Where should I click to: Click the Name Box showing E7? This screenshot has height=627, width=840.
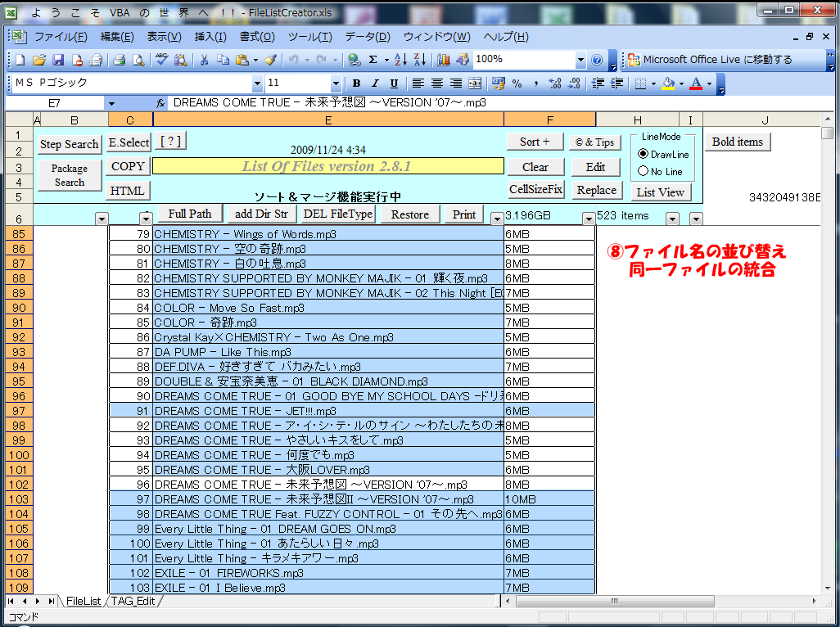(55, 103)
